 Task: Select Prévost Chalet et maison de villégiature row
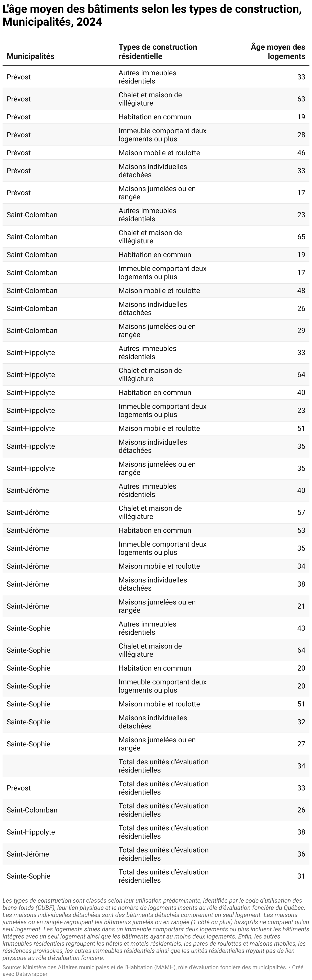pyautogui.click(x=156, y=99)
